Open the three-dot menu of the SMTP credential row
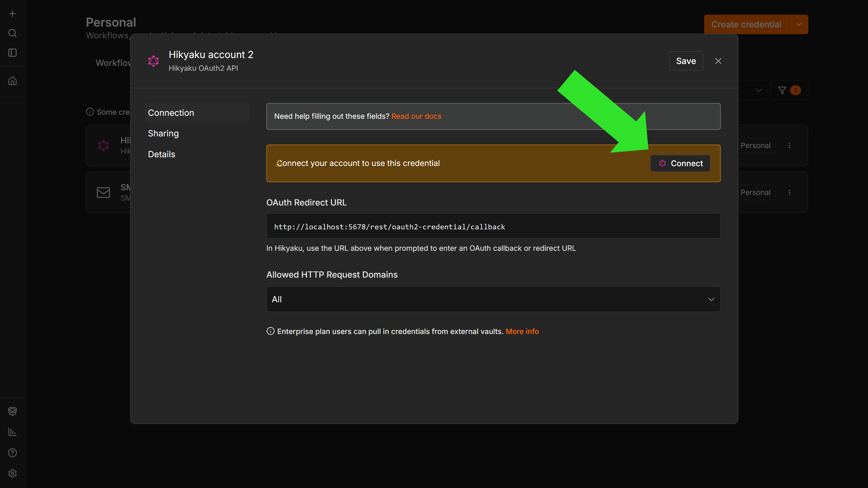Image resolution: width=868 pixels, height=488 pixels. tap(789, 192)
